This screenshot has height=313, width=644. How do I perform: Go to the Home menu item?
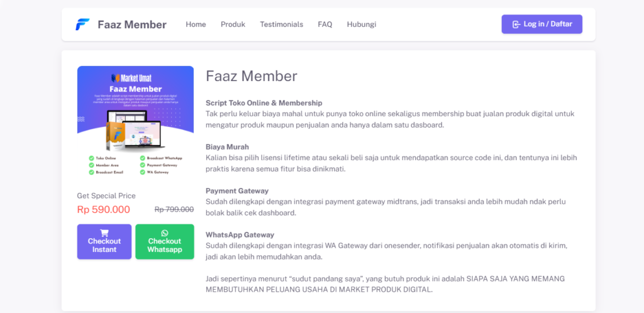tap(196, 25)
